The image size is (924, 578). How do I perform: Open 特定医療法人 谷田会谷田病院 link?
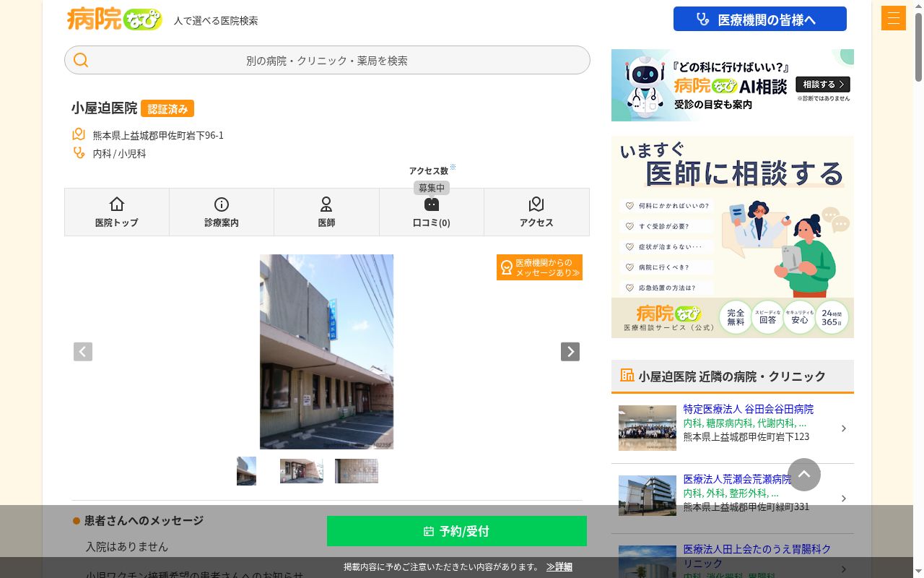tap(749, 409)
